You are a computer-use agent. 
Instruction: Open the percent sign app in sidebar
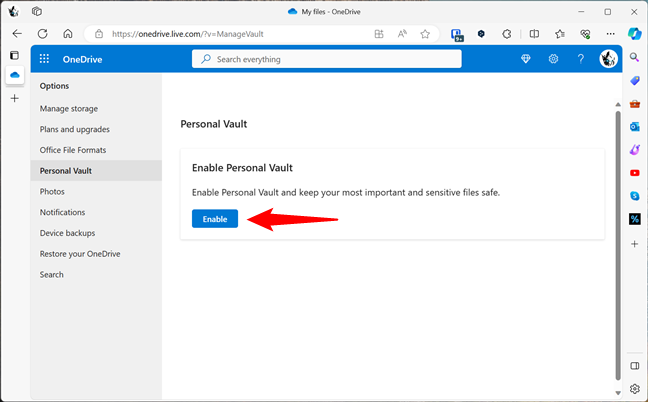coord(634,219)
